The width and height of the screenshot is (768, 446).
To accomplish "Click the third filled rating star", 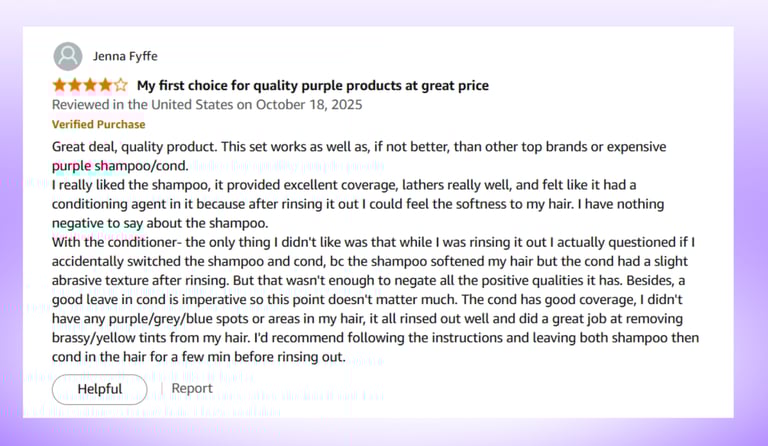I will click(90, 85).
